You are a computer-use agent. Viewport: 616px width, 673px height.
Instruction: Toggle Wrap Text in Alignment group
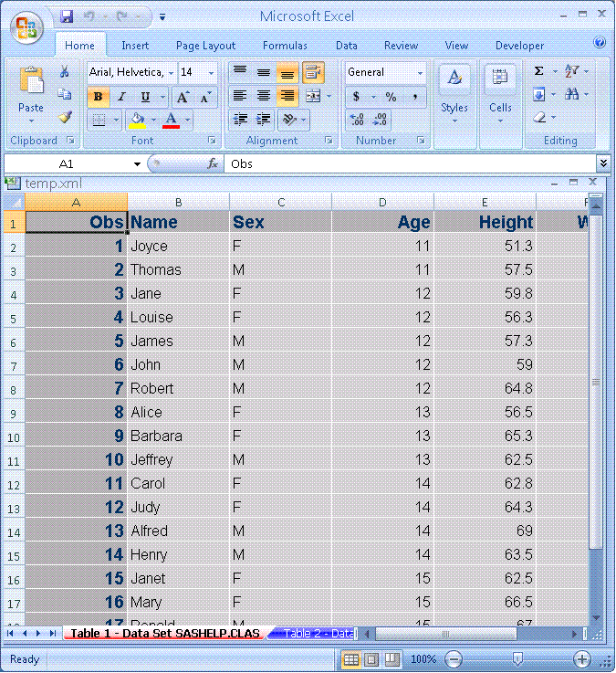tap(313, 72)
